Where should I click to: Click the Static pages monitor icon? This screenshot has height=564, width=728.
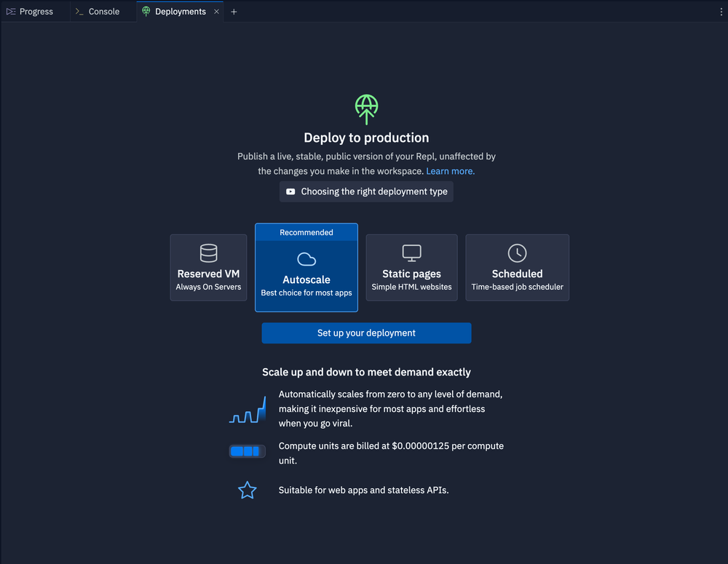(411, 253)
